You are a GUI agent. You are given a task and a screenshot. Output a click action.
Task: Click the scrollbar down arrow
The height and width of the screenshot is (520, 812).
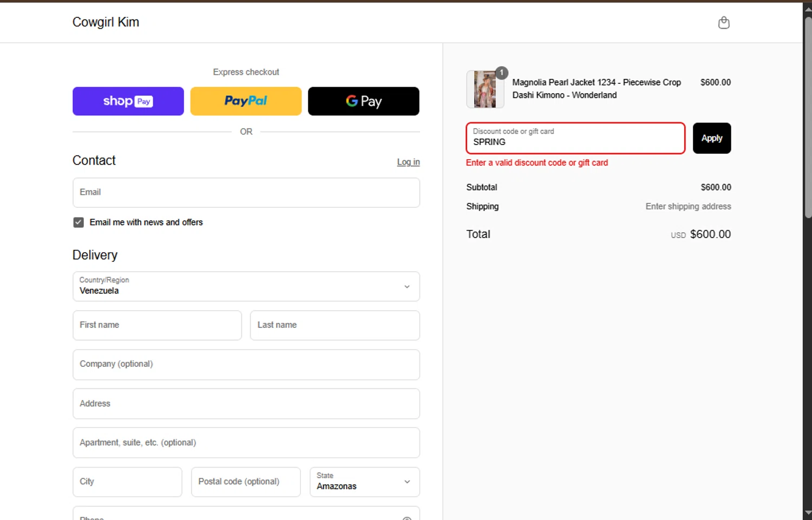(808, 512)
